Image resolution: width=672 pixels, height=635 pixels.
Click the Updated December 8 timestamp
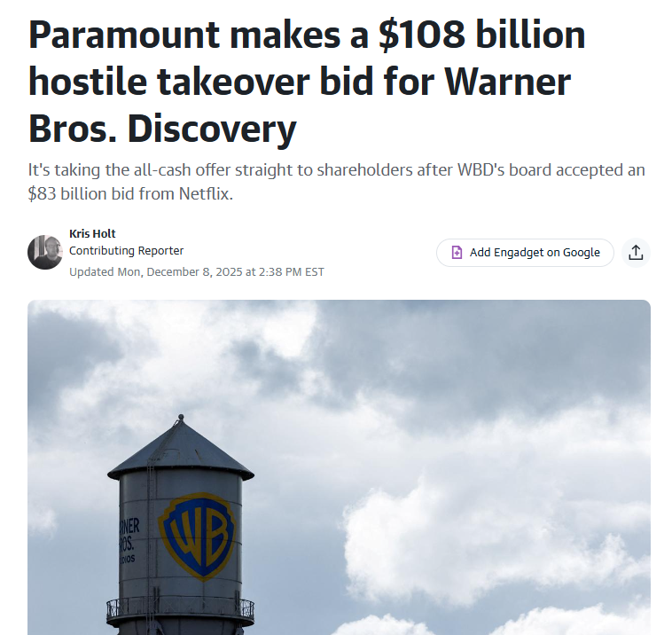coord(197,272)
